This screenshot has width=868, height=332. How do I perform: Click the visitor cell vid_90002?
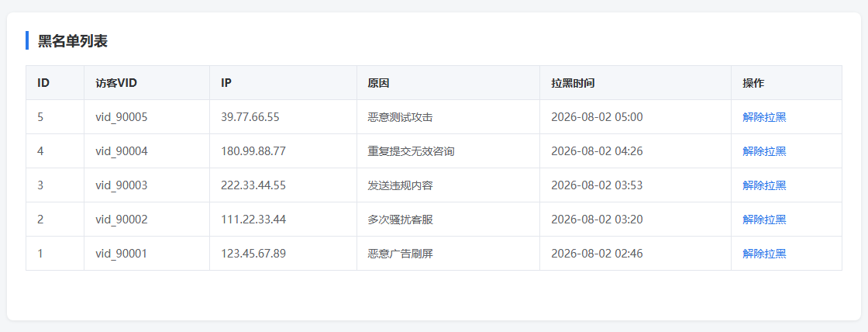pyautogui.click(x=121, y=220)
